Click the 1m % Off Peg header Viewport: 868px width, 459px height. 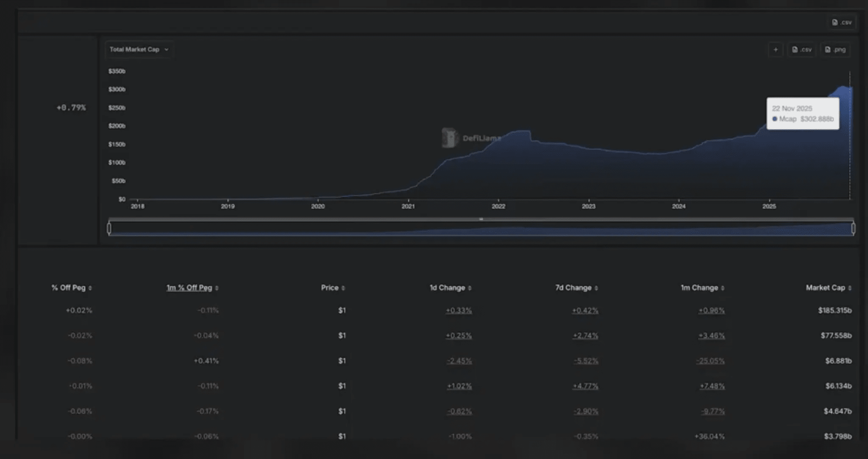[x=189, y=288]
